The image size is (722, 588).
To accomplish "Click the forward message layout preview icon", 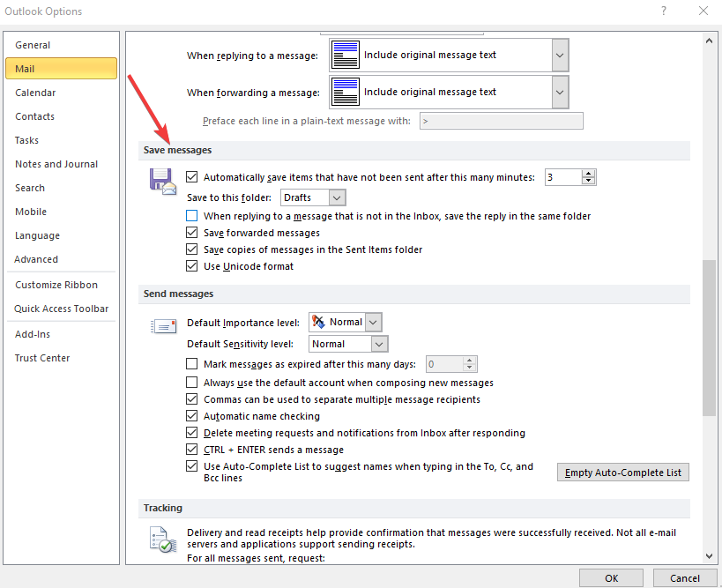I will (x=346, y=92).
